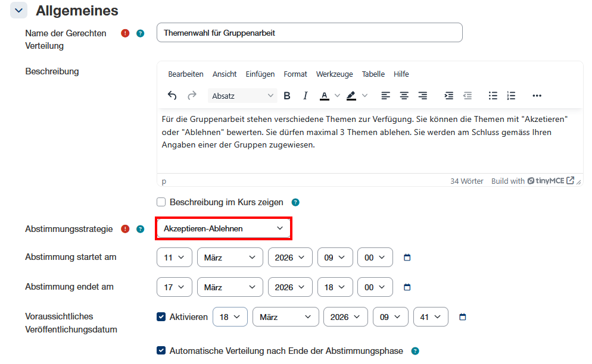The height and width of the screenshot is (364, 592).
Task: Show more toolbar options (three dots)
Action: 537,96
